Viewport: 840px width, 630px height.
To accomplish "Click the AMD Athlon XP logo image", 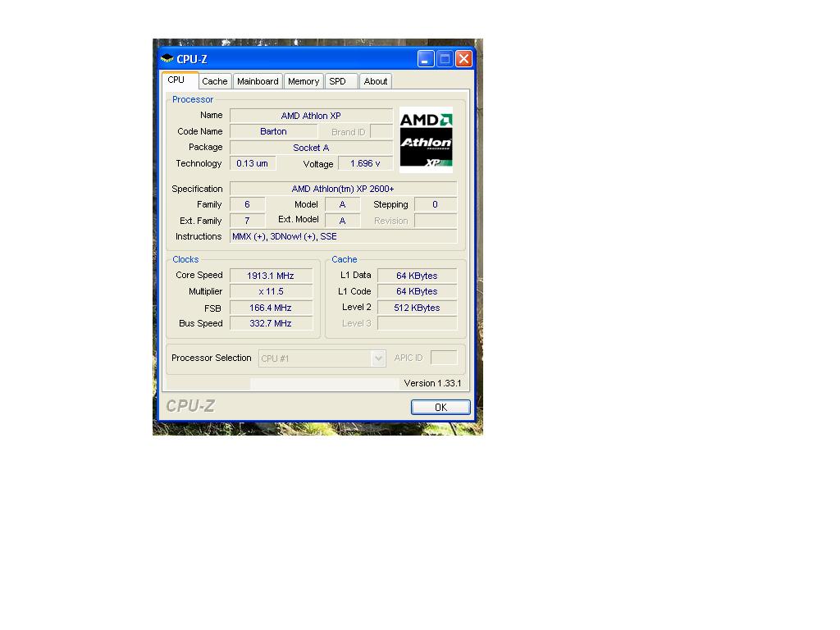I will pyautogui.click(x=426, y=139).
